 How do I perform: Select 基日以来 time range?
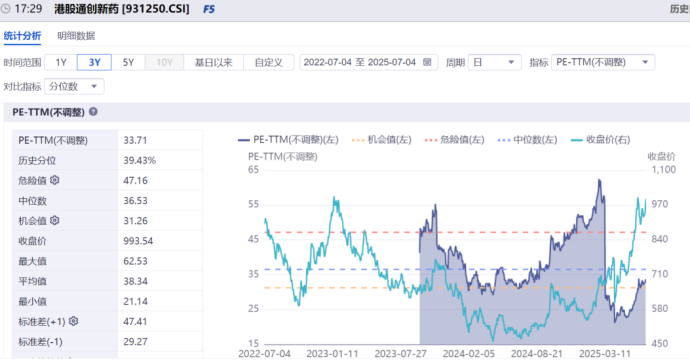click(213, 62)
